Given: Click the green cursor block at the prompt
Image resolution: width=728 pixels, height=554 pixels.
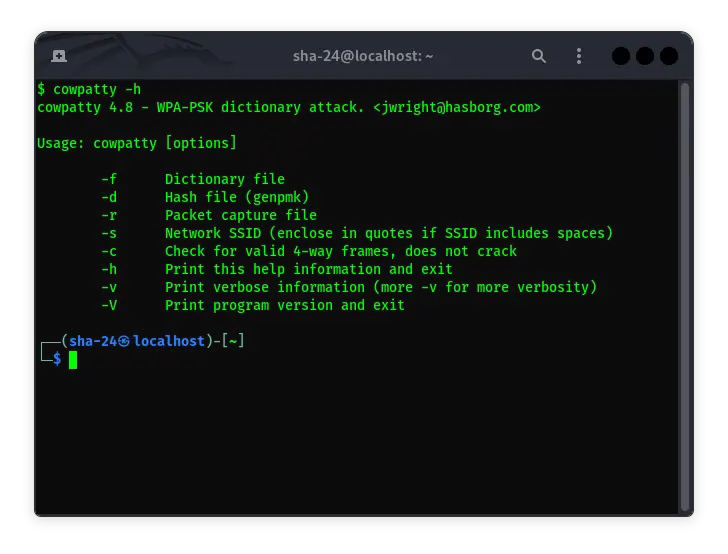Looking at the screenshot, I should 73,359.
